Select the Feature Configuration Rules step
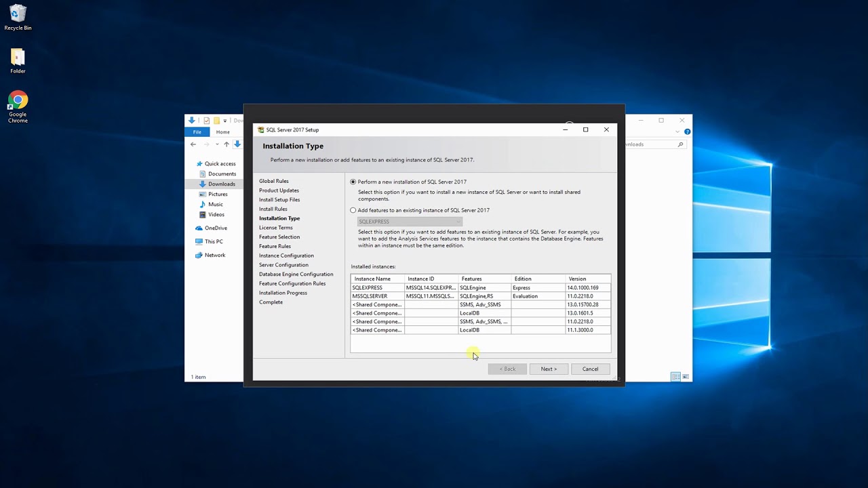 (x=292, y=283)
